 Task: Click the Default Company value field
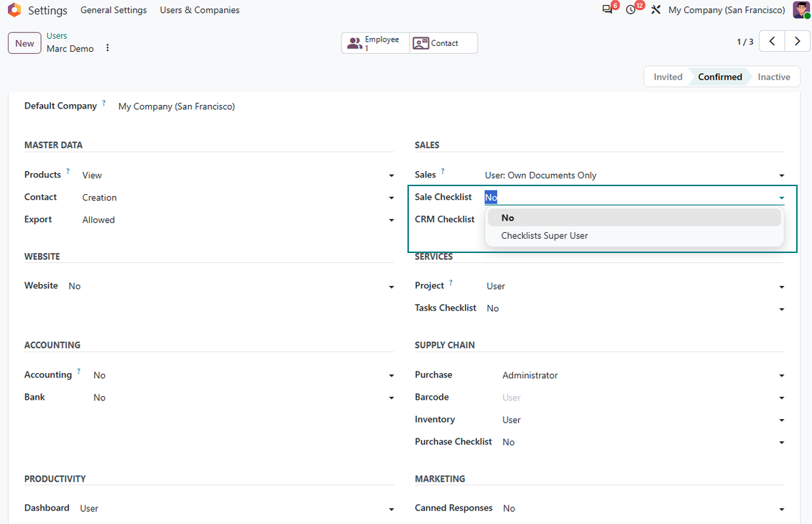pyautogui.click(x=177, y=106)
